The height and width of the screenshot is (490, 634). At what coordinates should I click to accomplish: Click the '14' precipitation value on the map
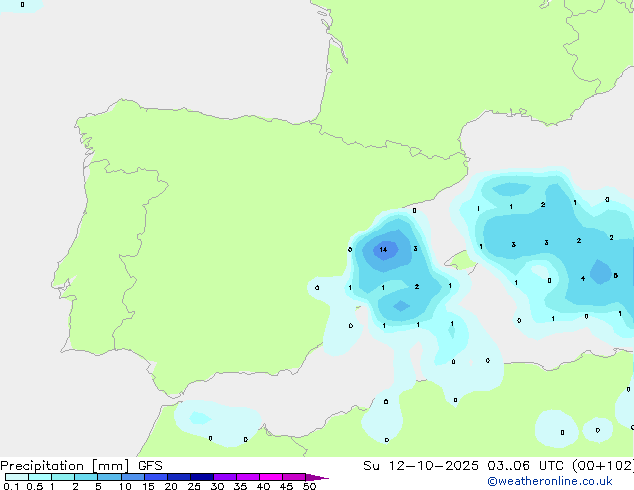[x=383, y=249]
